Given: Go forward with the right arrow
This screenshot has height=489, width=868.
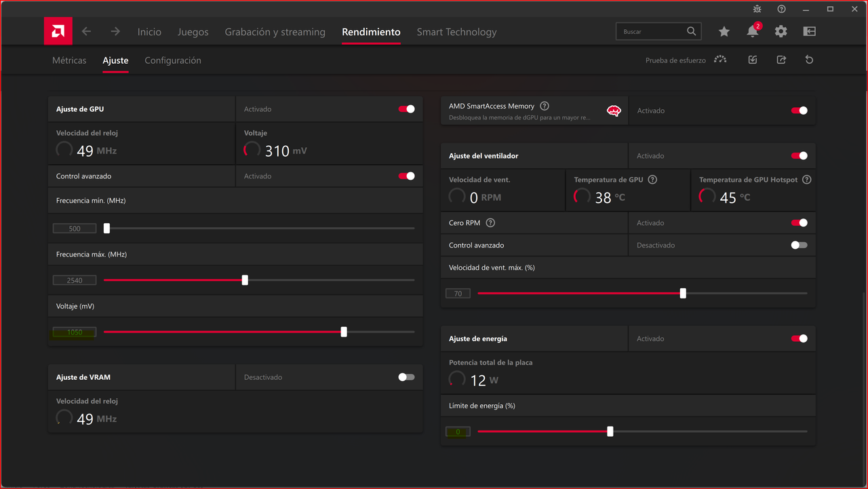Looking at the screenshot, I should click(x=115, y=31).
